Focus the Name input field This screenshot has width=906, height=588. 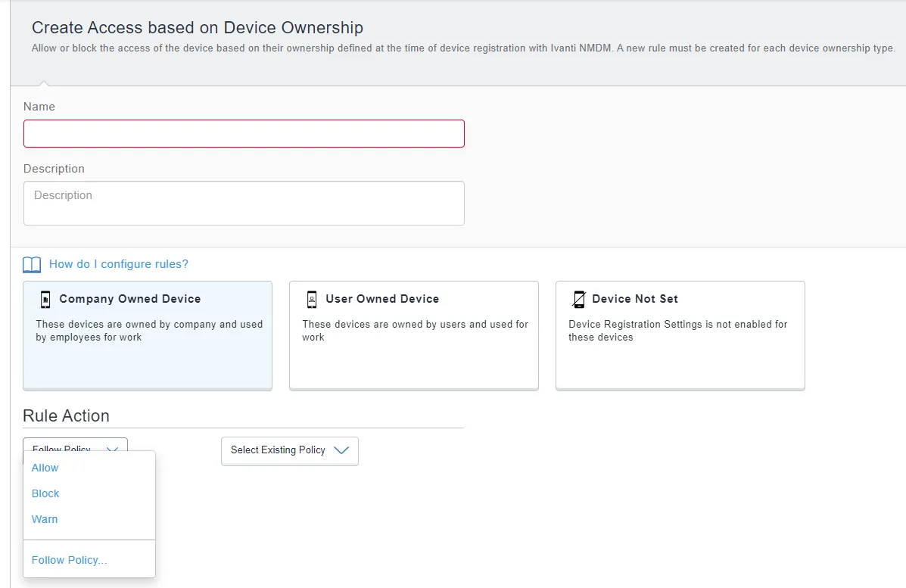[x=244, y=133]
